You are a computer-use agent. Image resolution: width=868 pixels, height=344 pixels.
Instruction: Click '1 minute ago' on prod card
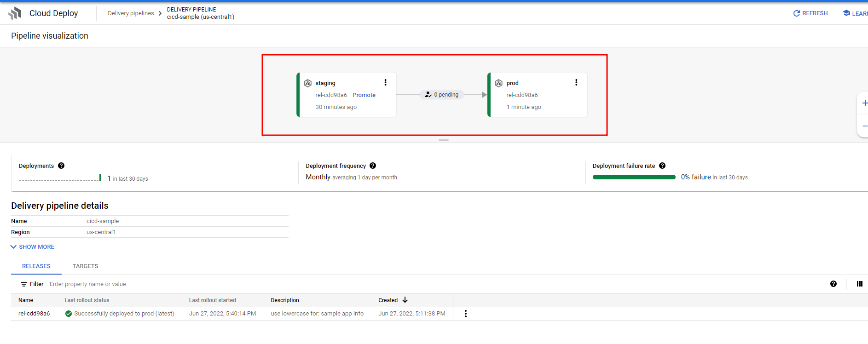(x=524, y=107)
